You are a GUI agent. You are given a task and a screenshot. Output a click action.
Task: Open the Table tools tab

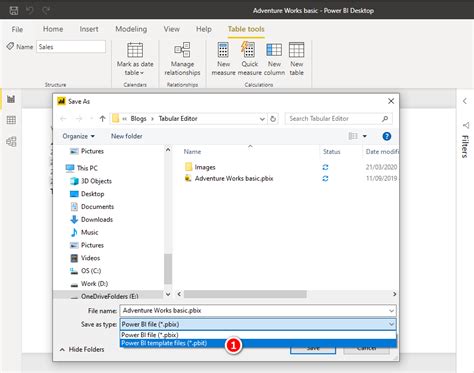coord(246,29)
